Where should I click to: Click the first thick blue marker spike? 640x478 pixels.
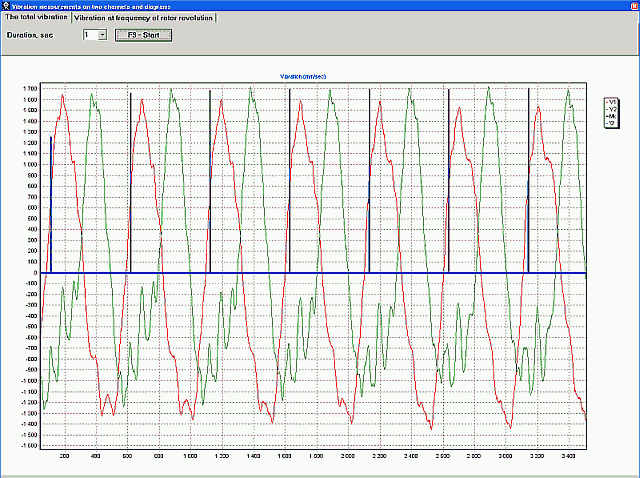click(51, 204)
